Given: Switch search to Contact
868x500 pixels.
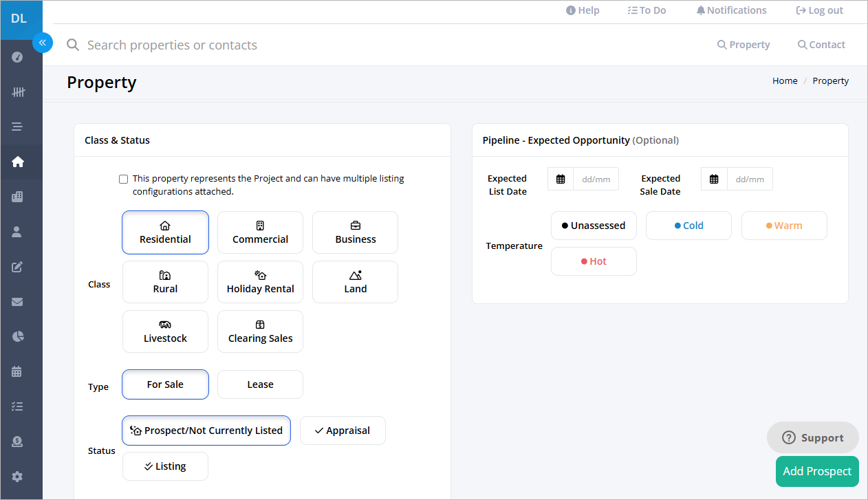Looking at the screenshot, I should coord(821,45).
